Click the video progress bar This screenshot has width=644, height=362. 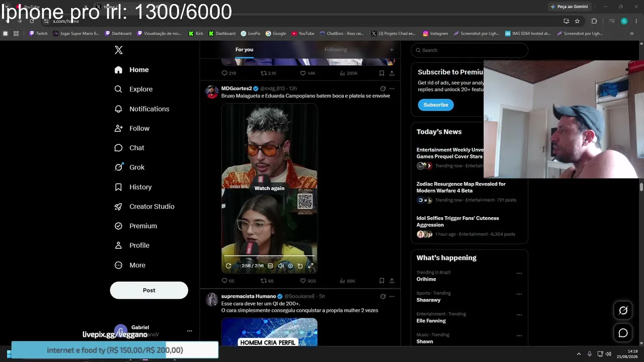(269, 256)
